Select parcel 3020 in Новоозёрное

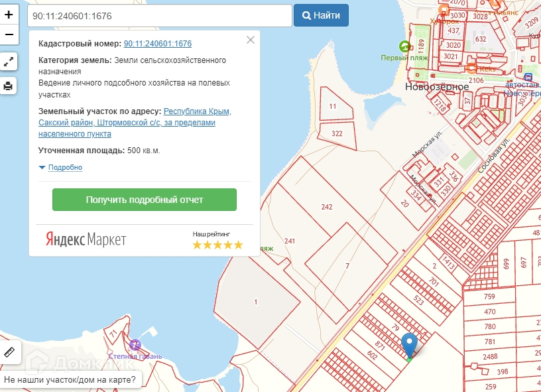[453, 45]
